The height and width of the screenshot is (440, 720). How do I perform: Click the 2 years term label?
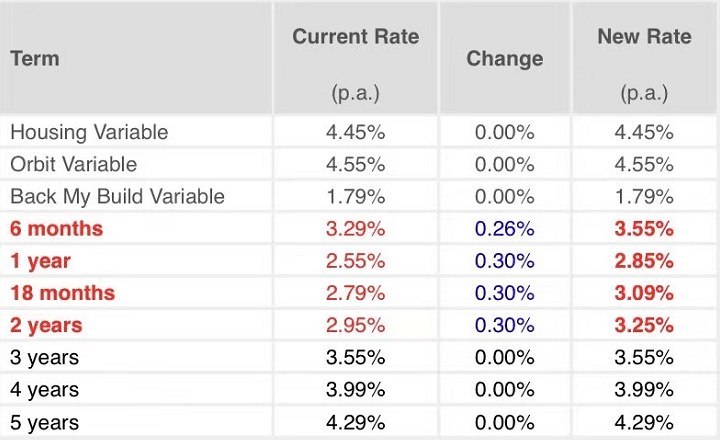46,325
